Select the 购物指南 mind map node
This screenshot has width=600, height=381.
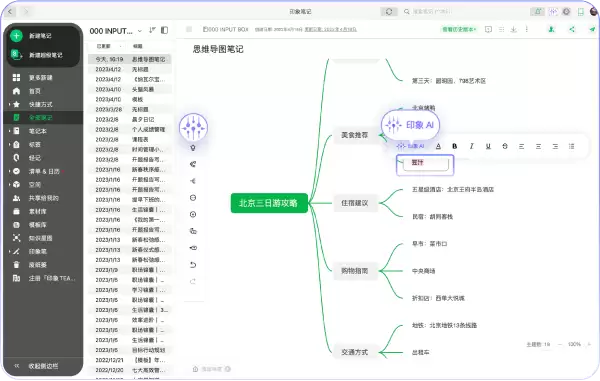(x=355, y=271)
